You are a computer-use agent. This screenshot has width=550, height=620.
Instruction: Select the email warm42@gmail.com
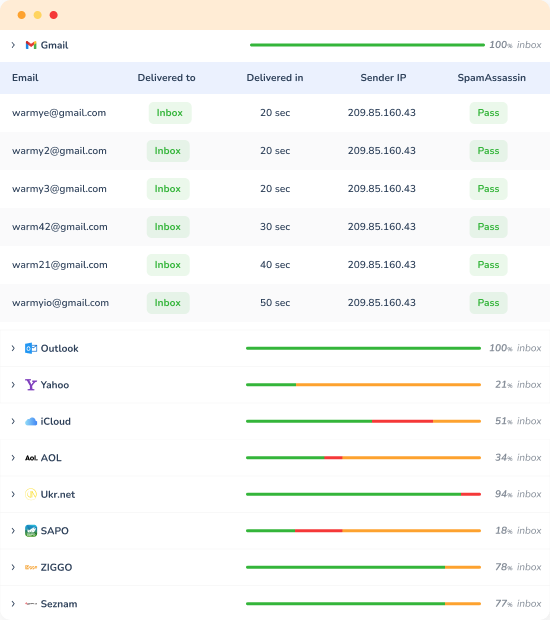(60, 227)
